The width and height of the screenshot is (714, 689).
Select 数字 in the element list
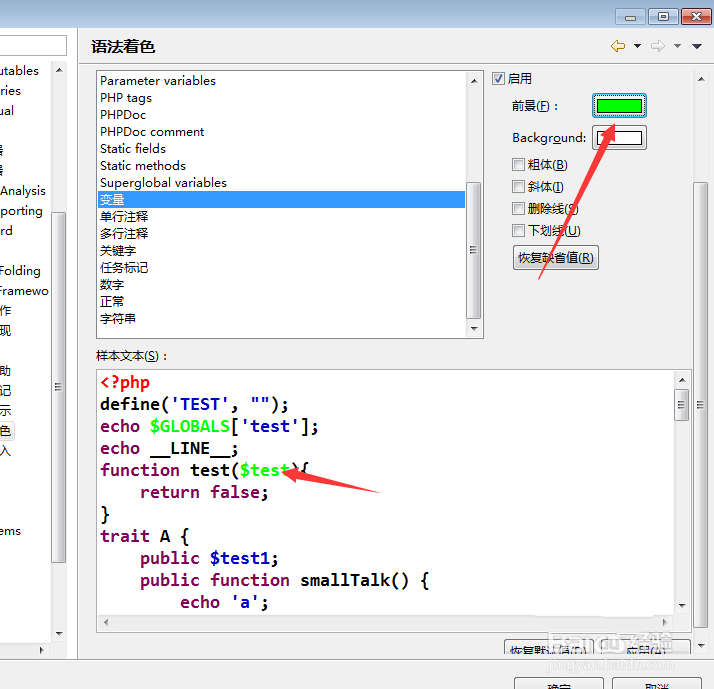point(281,285)
